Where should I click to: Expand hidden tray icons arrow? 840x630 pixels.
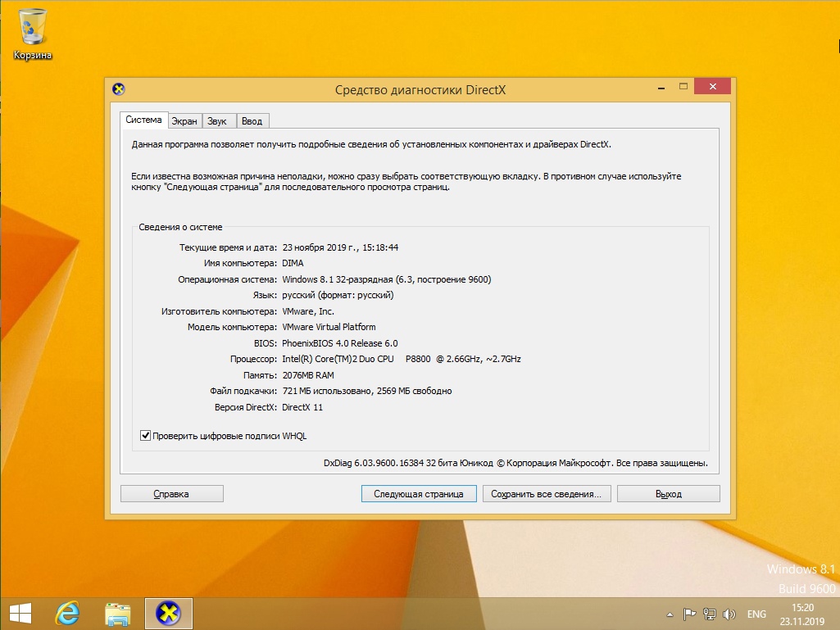click(670, 614)
